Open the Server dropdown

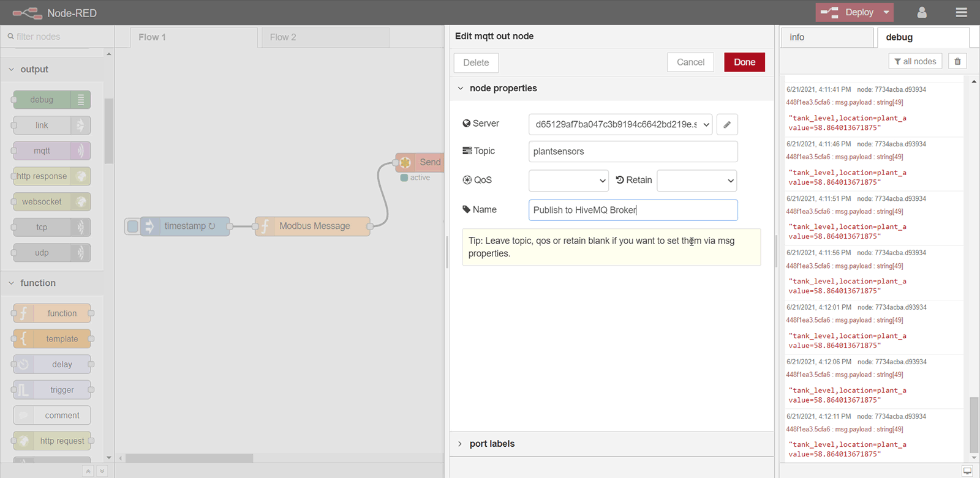(620, 124)
